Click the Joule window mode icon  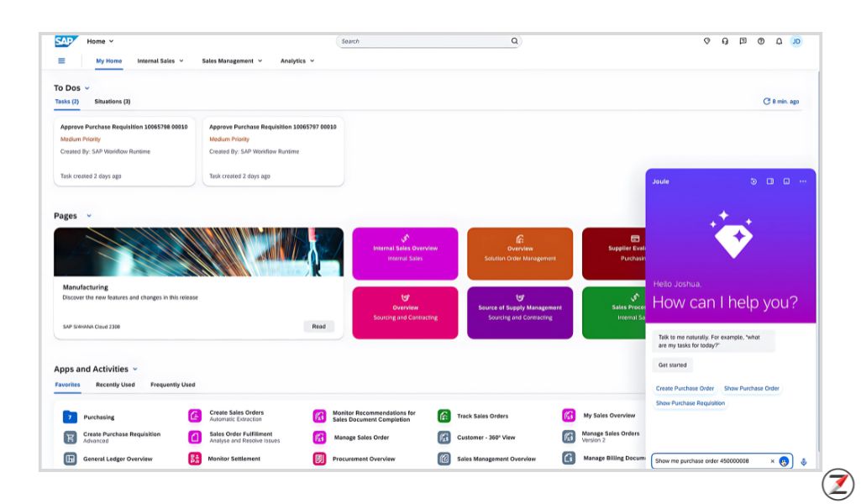coord(786,181)
